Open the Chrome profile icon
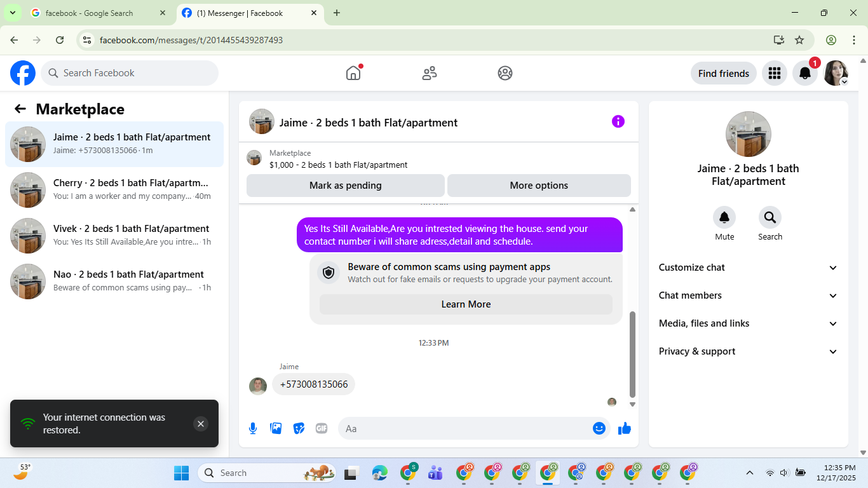 [x=831, y=40]
